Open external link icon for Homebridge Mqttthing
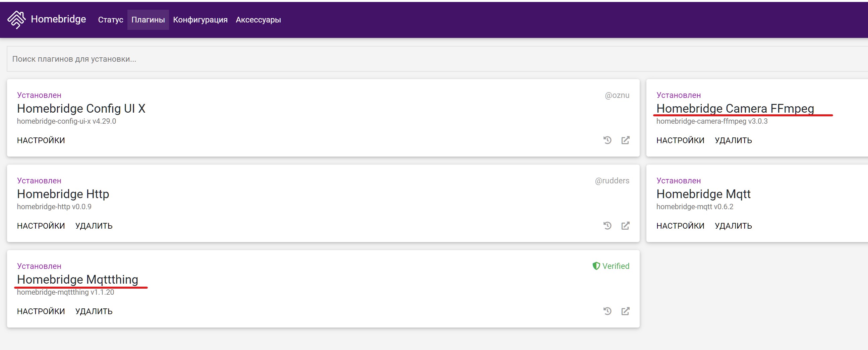This screenshot has width=868, height=350. coord(625,311)
